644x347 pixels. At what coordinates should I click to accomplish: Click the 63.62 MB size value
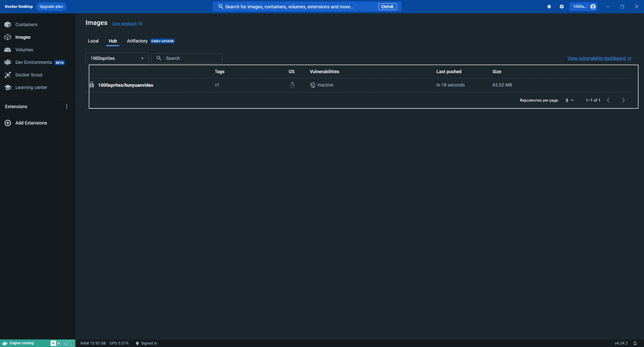[x=502, y=85]
